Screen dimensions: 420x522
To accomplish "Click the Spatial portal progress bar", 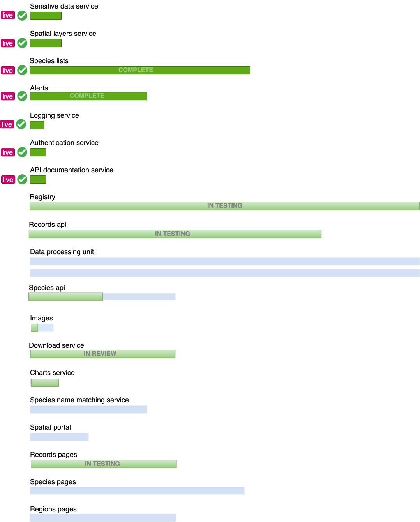I will click(x=59, y=437).
